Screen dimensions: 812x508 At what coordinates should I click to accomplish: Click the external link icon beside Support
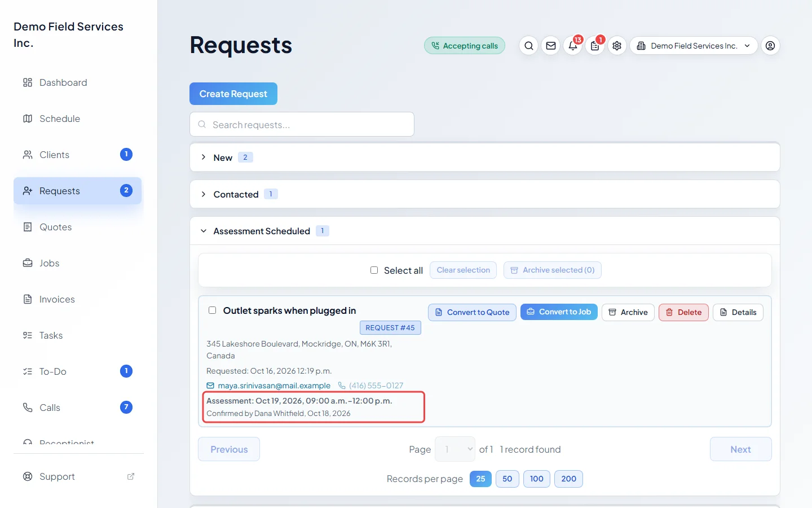131,476
